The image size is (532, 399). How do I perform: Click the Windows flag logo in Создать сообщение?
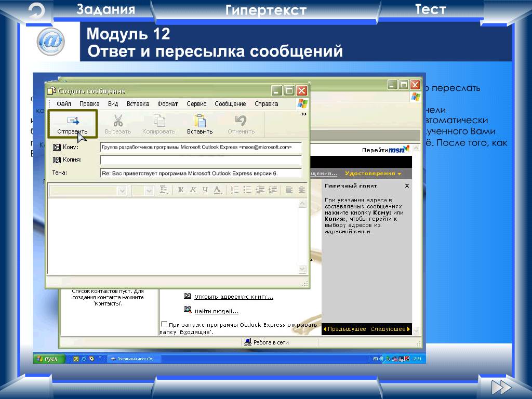tap(302, 103)
